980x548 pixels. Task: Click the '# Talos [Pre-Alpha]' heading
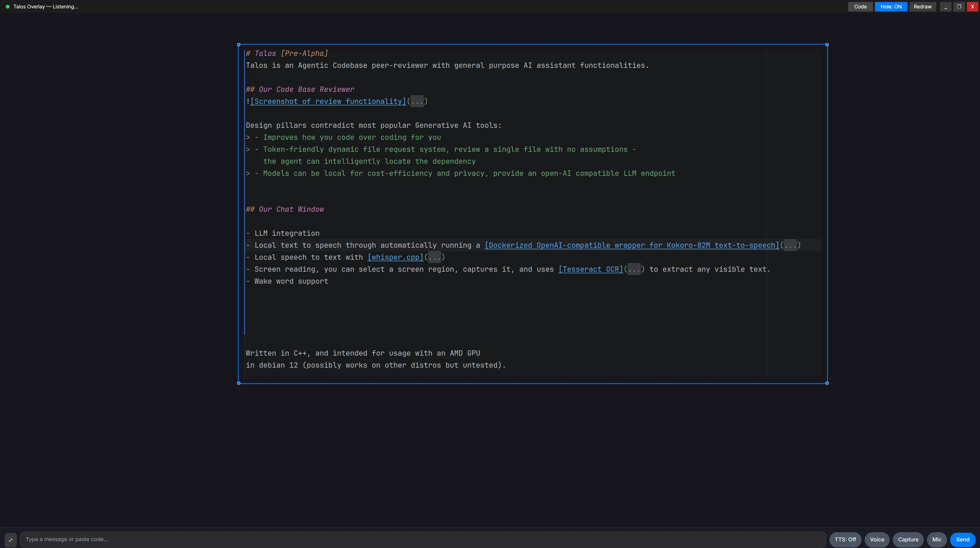(287, 54)
